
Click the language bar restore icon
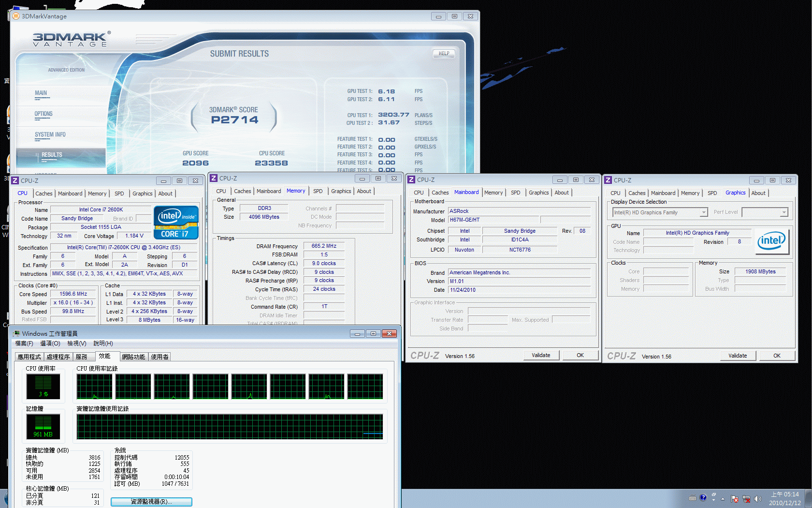click(714, 494)
